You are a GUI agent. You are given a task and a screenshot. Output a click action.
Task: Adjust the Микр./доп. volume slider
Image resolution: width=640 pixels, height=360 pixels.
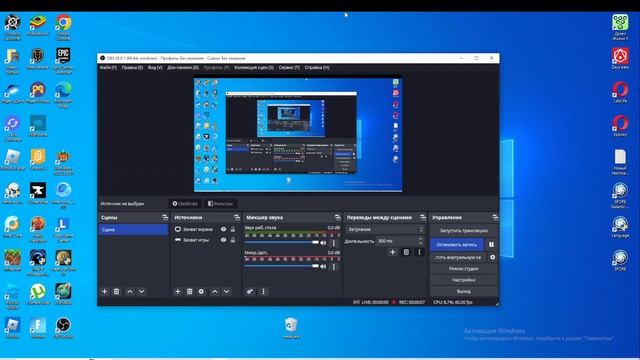click(282, 266)
